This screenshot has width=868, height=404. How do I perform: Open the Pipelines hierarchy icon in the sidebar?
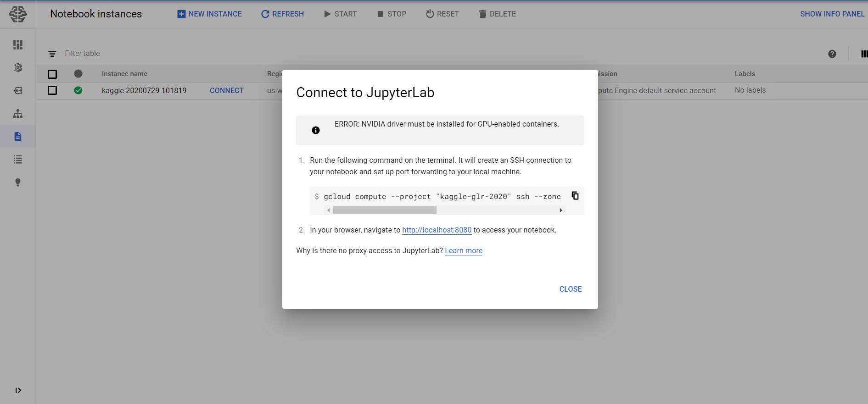18,113
